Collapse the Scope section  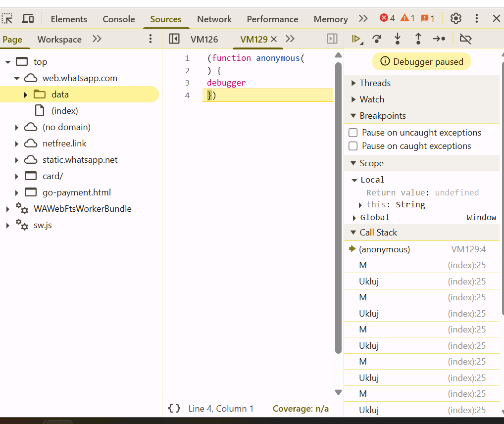pos(353,163)
